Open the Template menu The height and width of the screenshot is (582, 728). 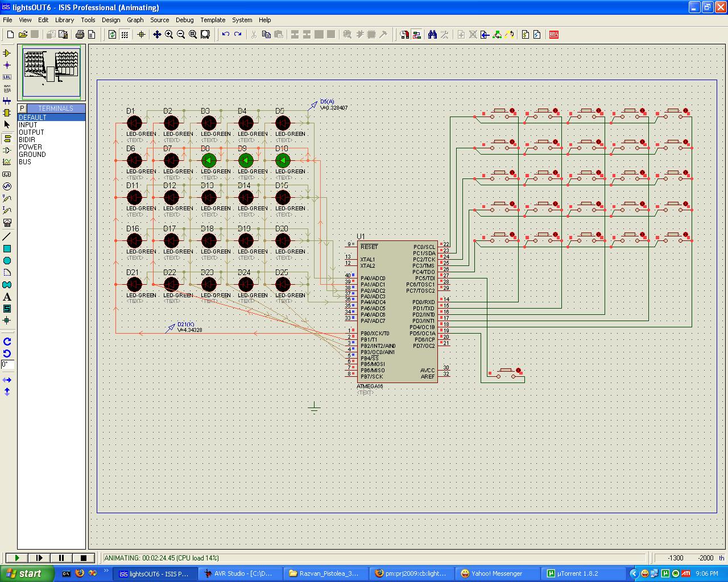(213, 20)
